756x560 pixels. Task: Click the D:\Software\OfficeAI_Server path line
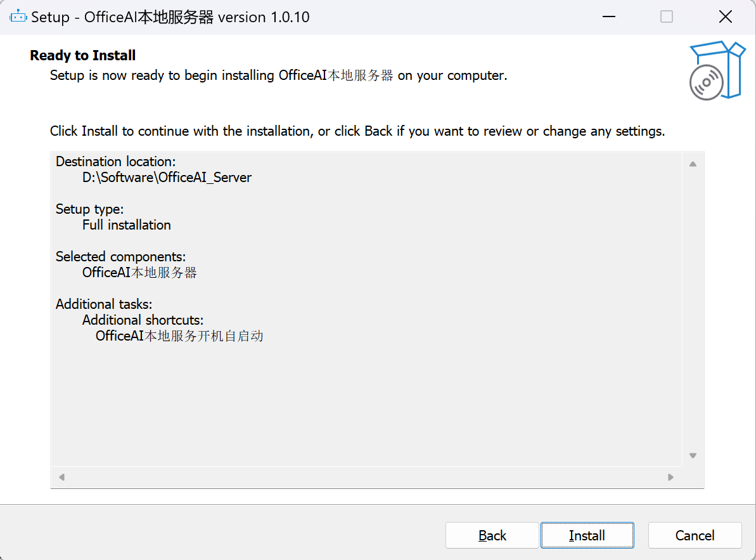167,178
